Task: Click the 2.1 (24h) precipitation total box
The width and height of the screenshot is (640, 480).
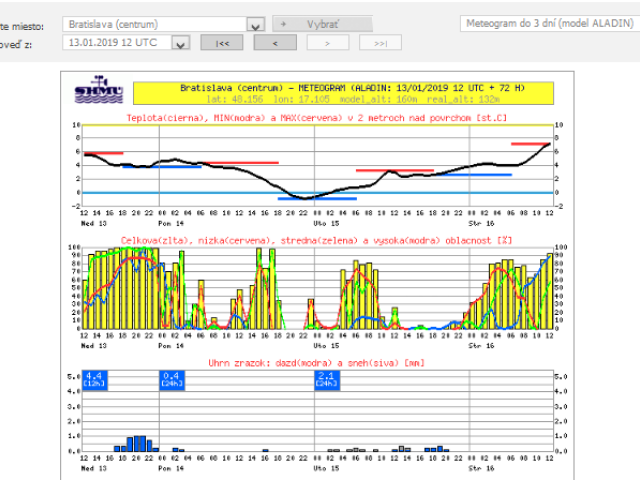Action: coord(327,380)
